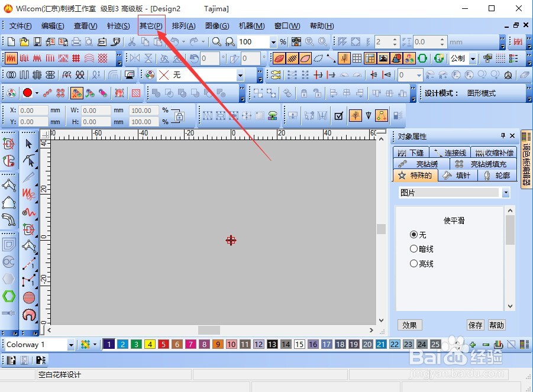Click the green circle icon in top toolbar
Image resolution: width=533 pixels, height=392 pixels.
422,59
